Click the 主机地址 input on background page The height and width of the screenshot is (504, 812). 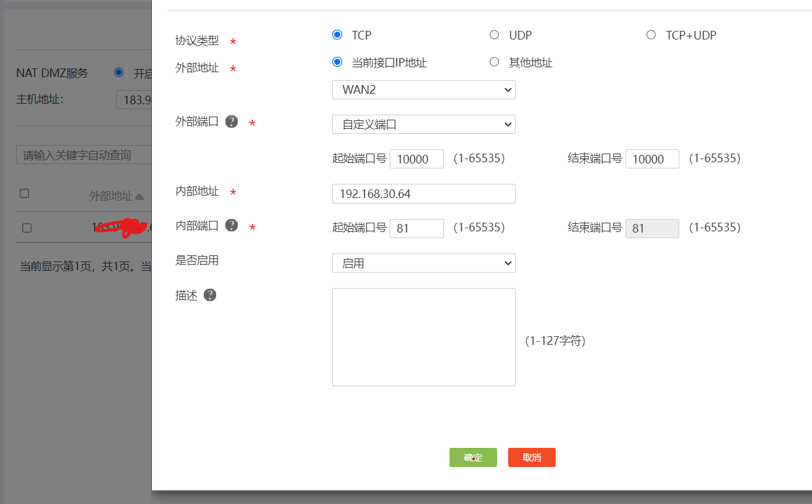pyautogui.click(x=134, y=99)
